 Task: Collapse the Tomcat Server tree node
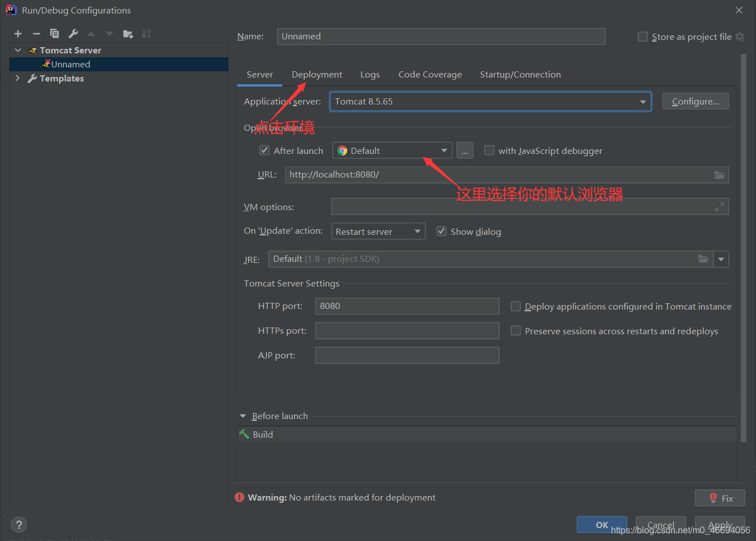pyautogui.click(x=18, y=50)
